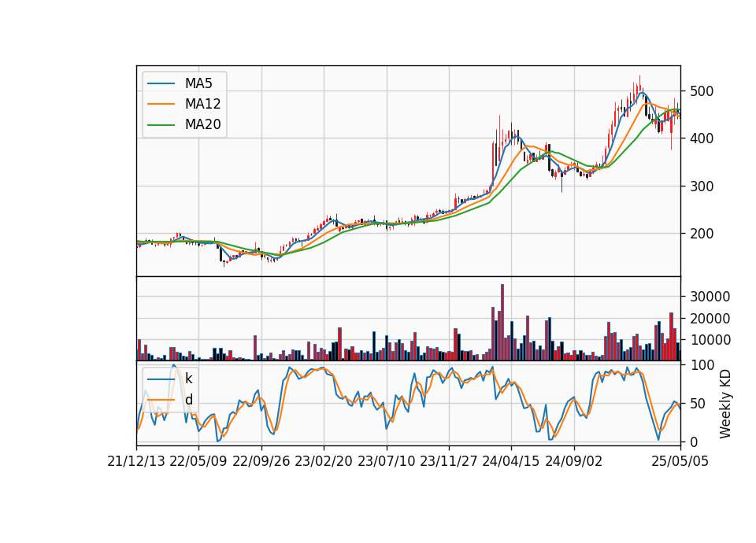Click the blue MA5 legend line sample
This screenshot has width=756, height=543.
click(x=161, y=83)
